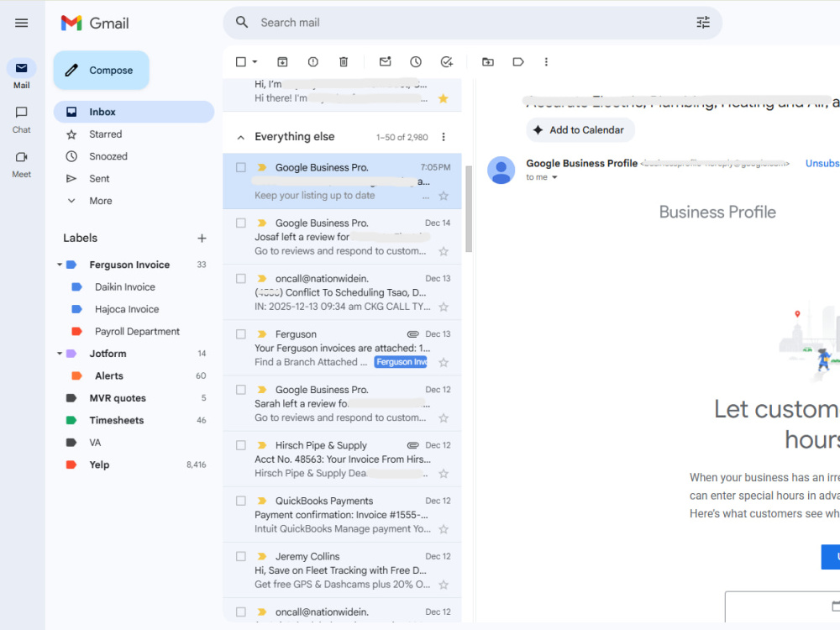Image resolution: width=840 pixels, height=630 pixels.
Task: Click the Ferguson Invoice label chip
Action: point(401,362)
